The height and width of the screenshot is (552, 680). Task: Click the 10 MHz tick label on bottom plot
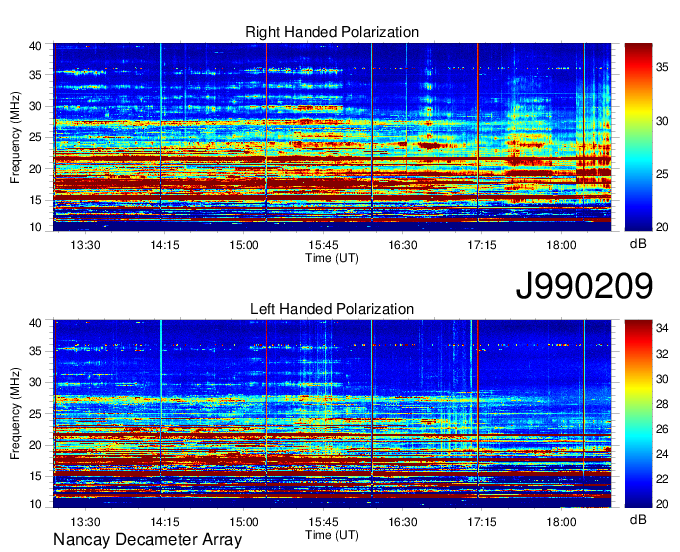click(x=35, y=504)
